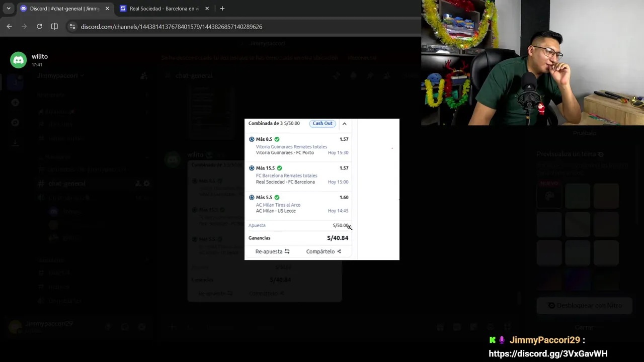The width and height of the screenshot is (644, 362).
Task: Click wilito's Discord avatar
Action: pos(19,60)
